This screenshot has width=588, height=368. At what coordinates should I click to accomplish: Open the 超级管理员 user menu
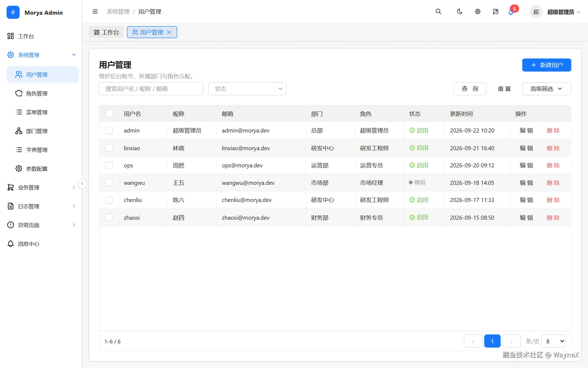563,12
